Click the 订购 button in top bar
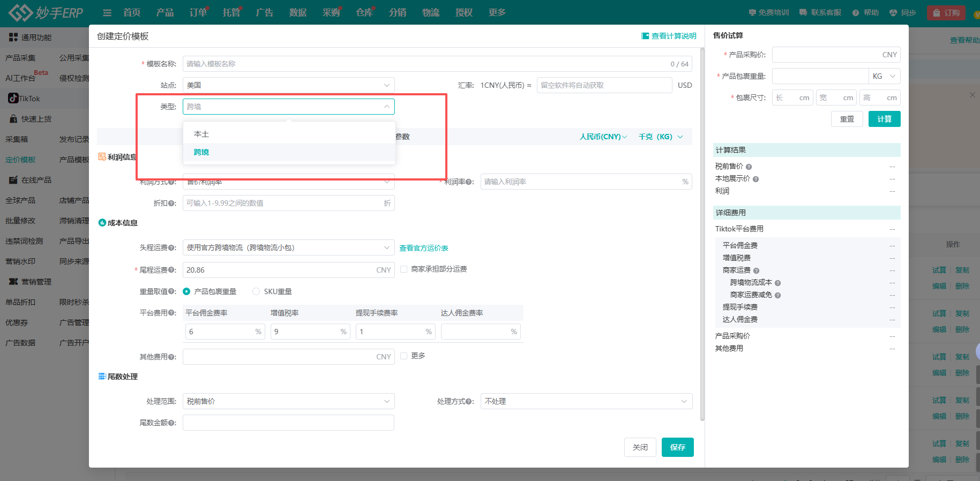Image resolution: width=980 pixels, height=481 pixels. pos(946,13)
